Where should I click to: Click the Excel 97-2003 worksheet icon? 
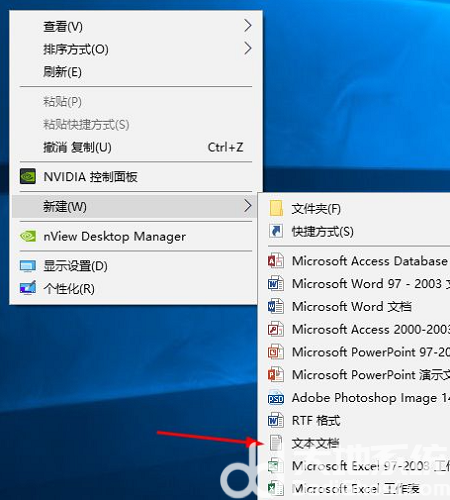click(x=276, y=466)
